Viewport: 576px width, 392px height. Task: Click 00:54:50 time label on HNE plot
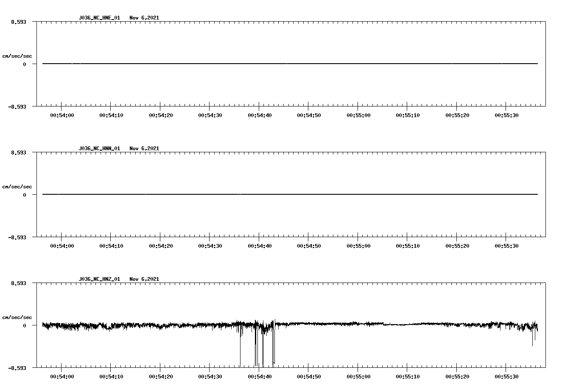pyautogui.click(x=309, y=115)
